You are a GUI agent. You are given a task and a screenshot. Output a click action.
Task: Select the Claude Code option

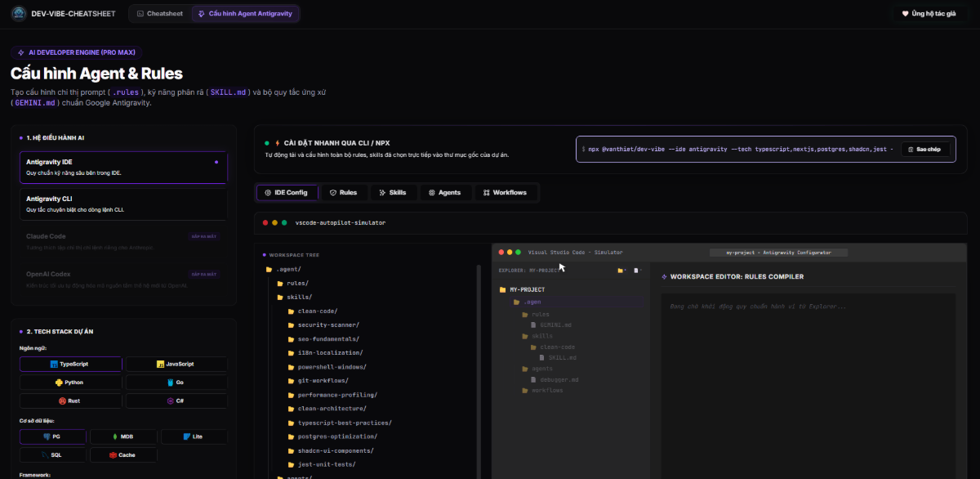(122, 240)
